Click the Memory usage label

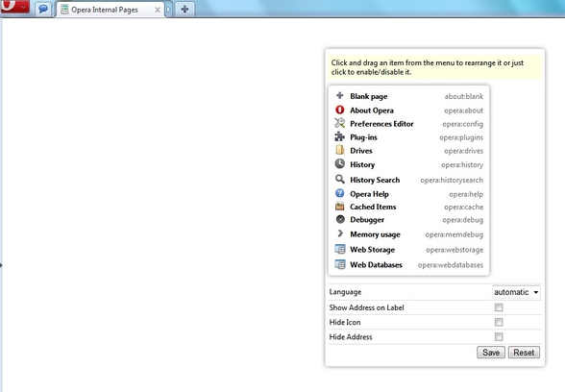coord(375,234)
